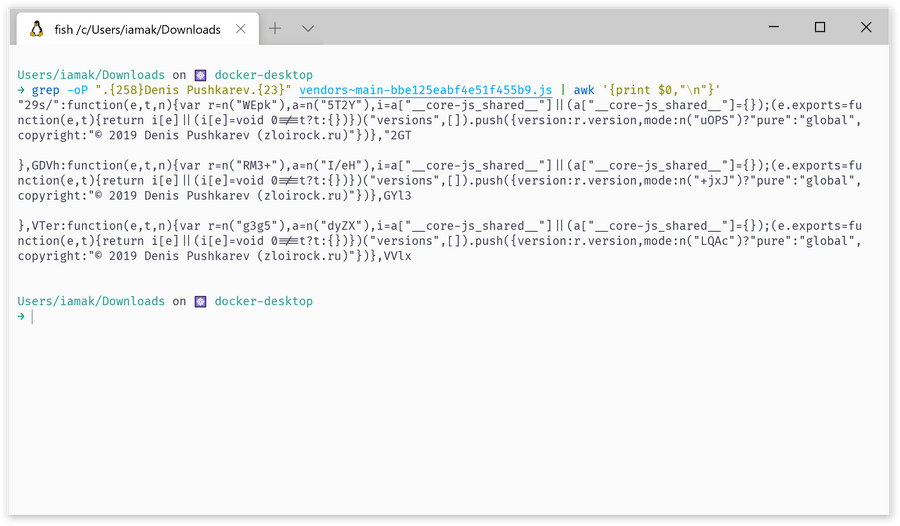
Task: Maximize the terminal window
Action: click(x=820, y=27)
